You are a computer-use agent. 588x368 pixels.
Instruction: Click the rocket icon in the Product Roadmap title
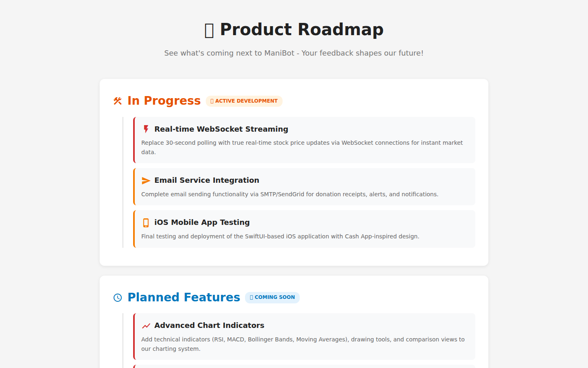click(209, 29)
